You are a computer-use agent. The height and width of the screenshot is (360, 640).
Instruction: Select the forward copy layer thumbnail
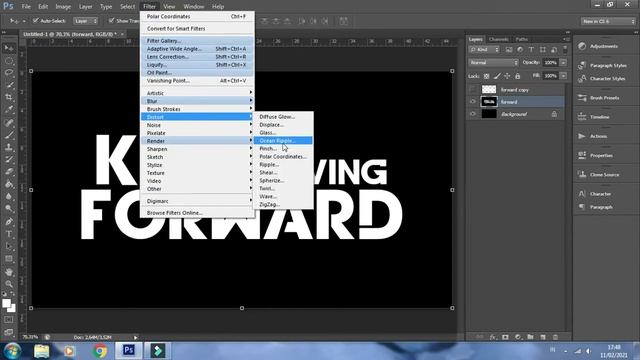tap(489, 89)
